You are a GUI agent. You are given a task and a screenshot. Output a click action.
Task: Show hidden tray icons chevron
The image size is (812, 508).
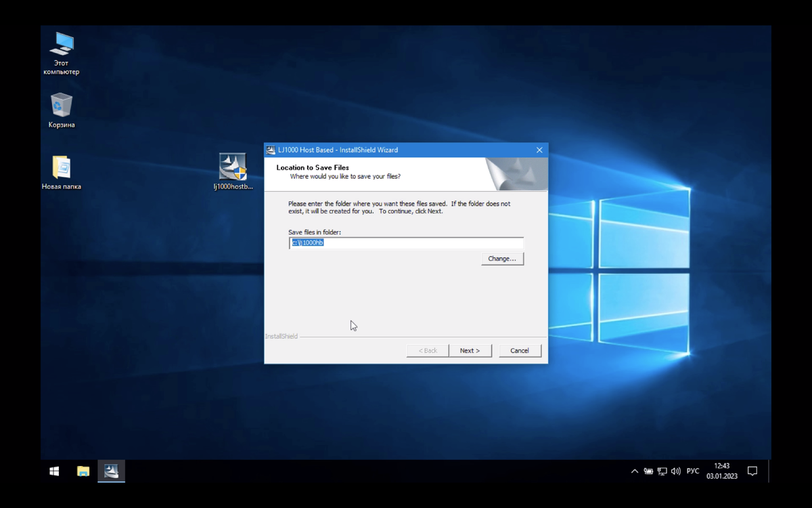[634, 471]
